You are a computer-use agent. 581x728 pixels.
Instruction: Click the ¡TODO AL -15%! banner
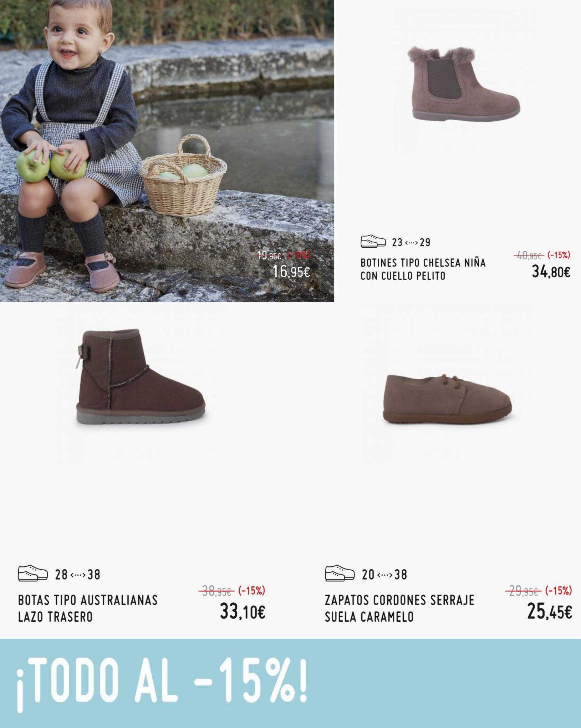[x=290, y=684]
